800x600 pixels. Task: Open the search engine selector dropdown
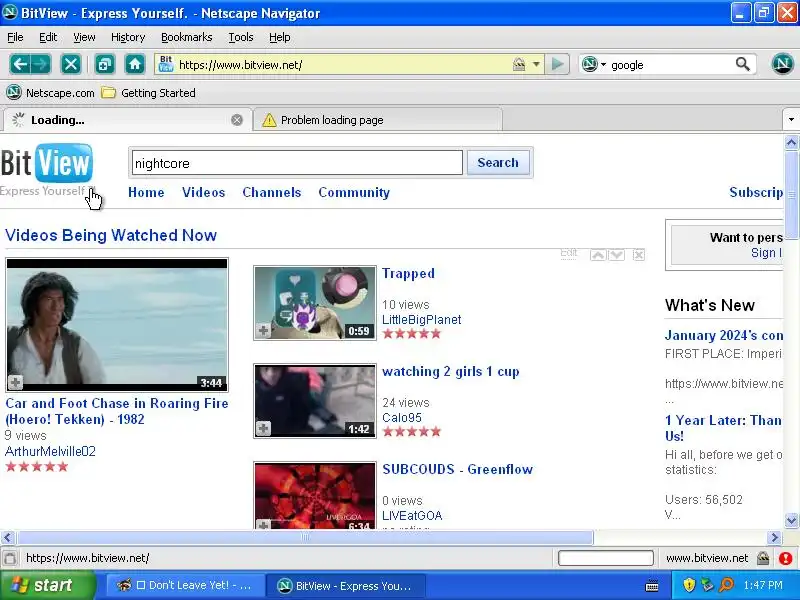click(594, 64)
